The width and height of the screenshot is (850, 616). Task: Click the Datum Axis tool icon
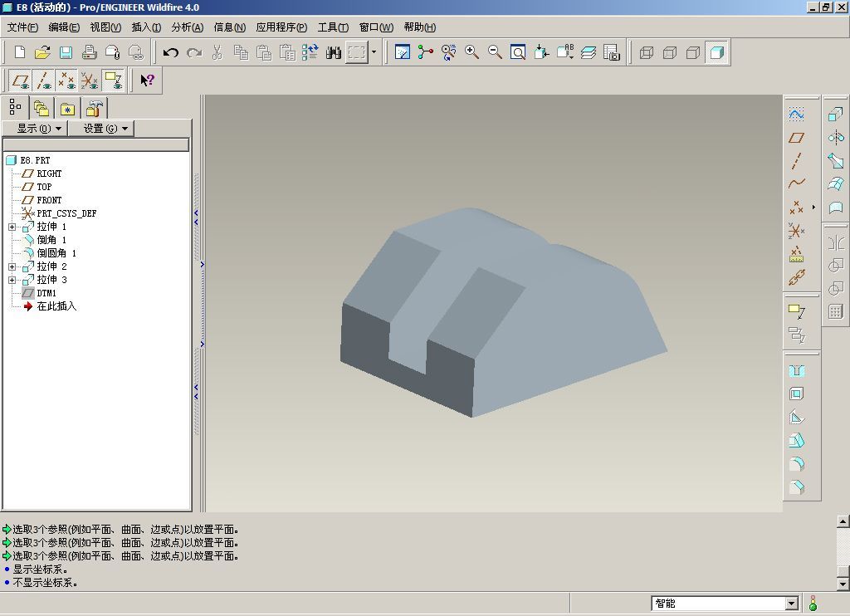[796, 161]
